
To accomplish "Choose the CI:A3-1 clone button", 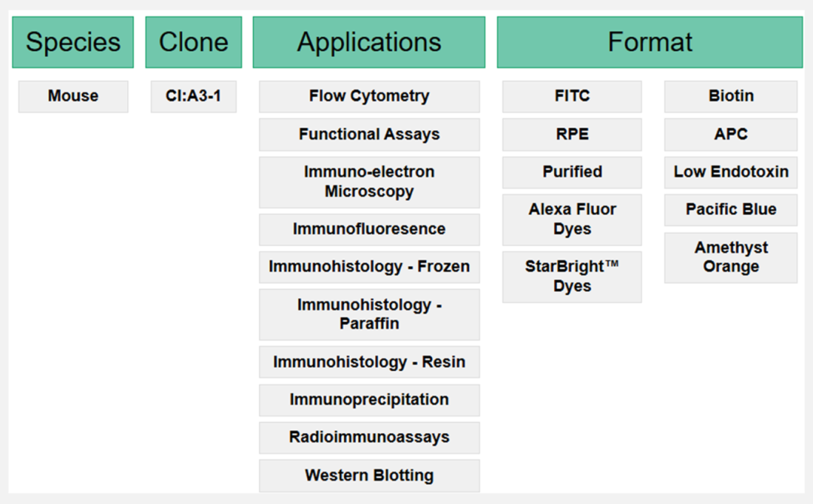I will pos(193,96).
